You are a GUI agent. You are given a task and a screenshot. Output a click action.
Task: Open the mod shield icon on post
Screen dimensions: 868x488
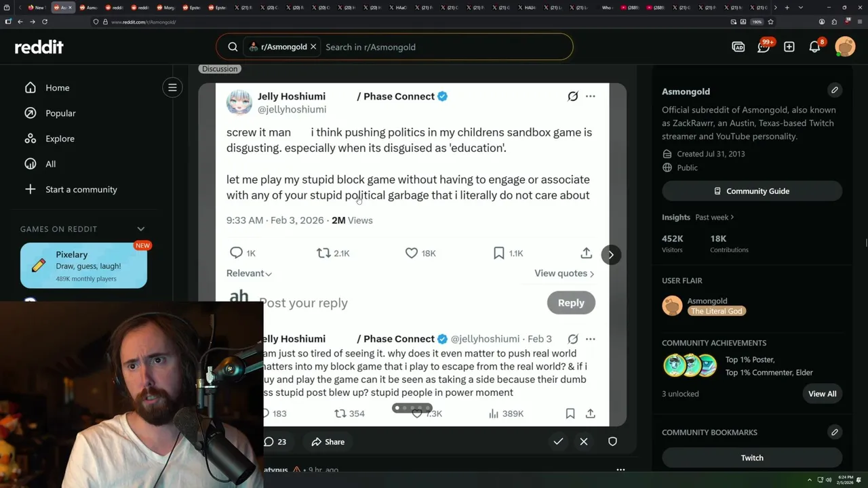coord(612,442)
